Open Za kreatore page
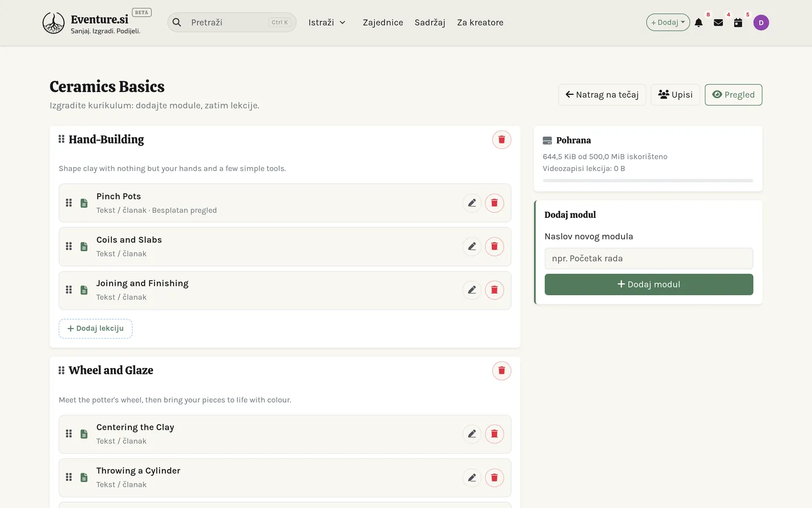 tap(480, 23)
